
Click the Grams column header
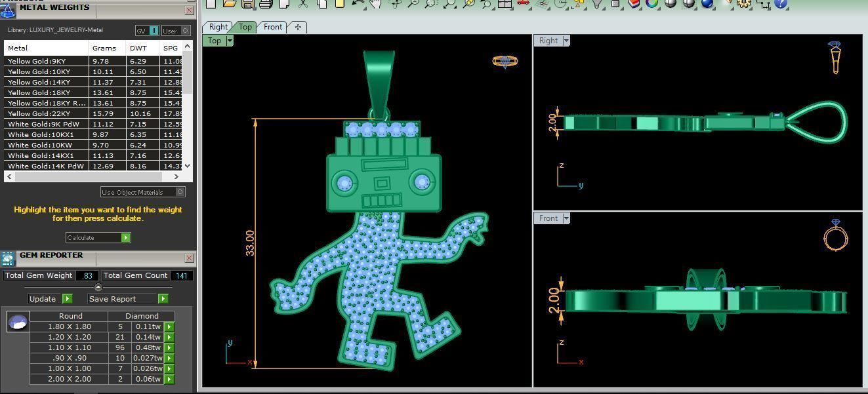(x=104, y=48)
